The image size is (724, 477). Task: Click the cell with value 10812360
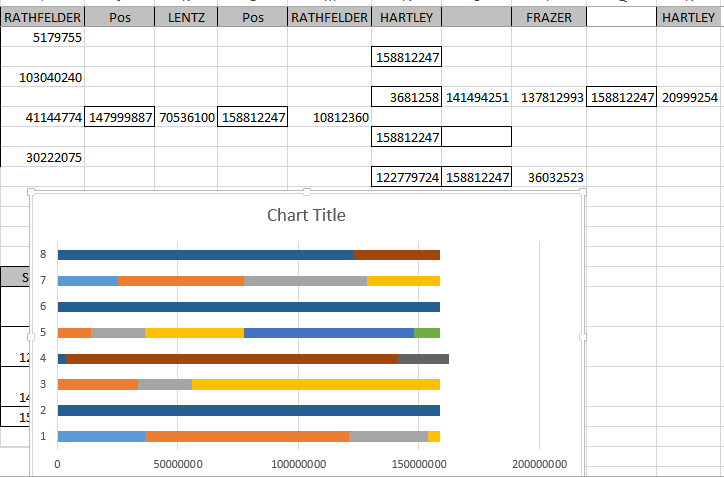point(329,117)
